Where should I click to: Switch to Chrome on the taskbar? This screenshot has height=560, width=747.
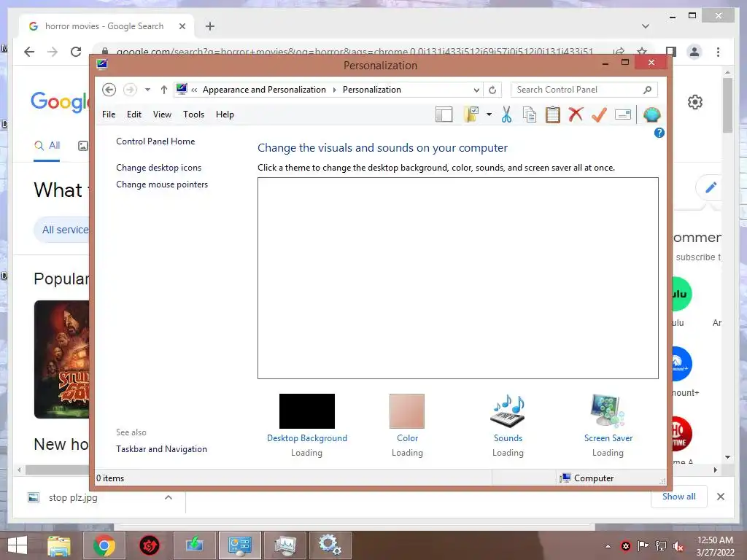tap(104, 545)
